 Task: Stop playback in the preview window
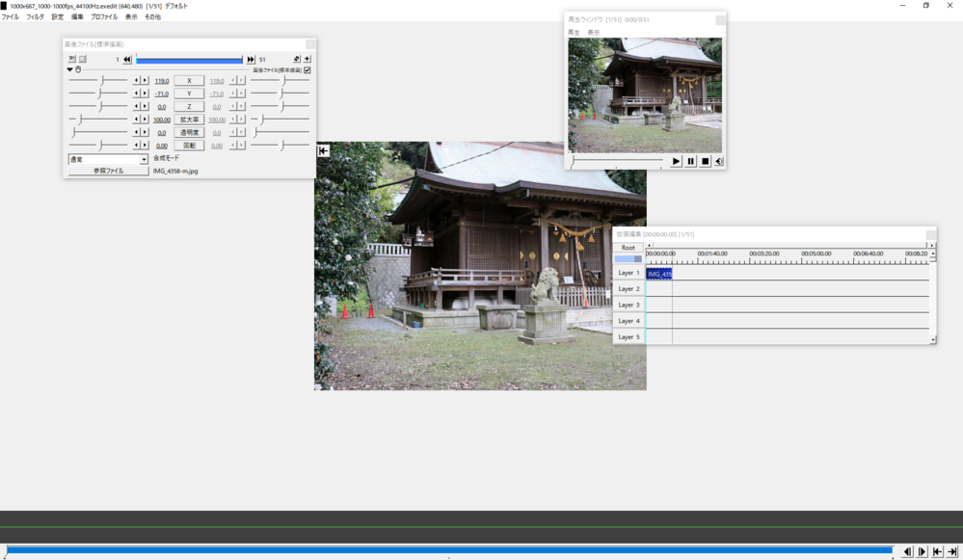pos(705,162)
